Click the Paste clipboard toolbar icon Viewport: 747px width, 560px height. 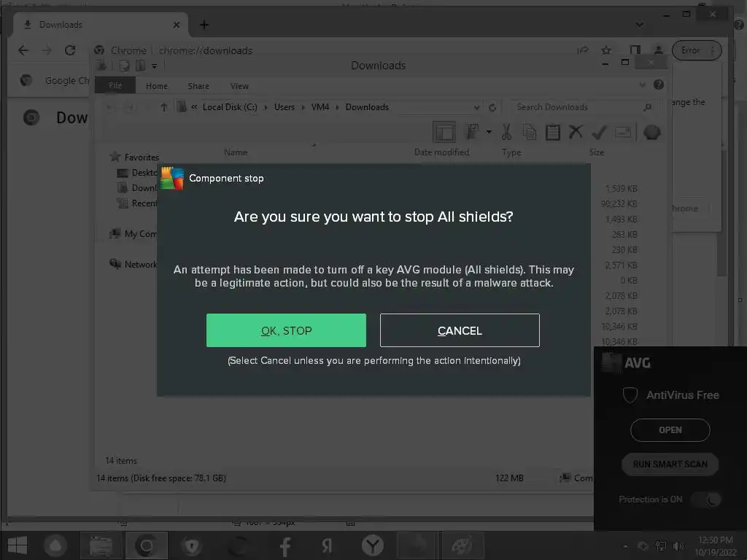pyautogui.click(x=553, y=132)
